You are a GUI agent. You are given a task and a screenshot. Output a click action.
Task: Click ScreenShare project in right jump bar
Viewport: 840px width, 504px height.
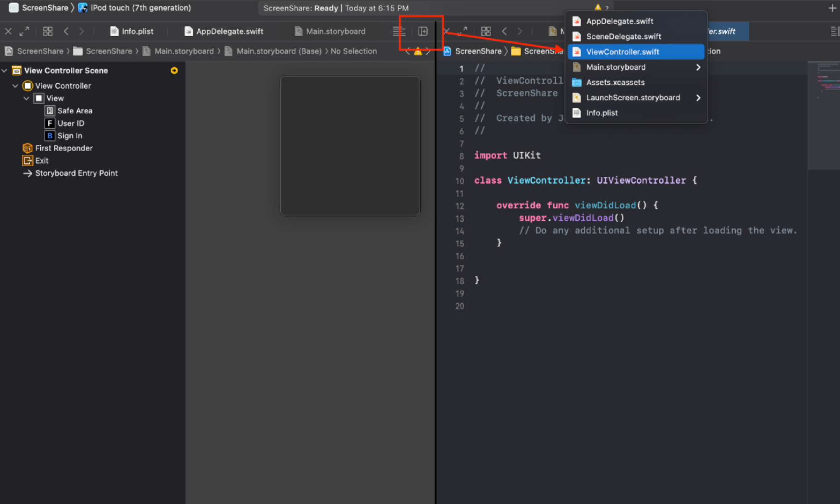pos(472,51)
